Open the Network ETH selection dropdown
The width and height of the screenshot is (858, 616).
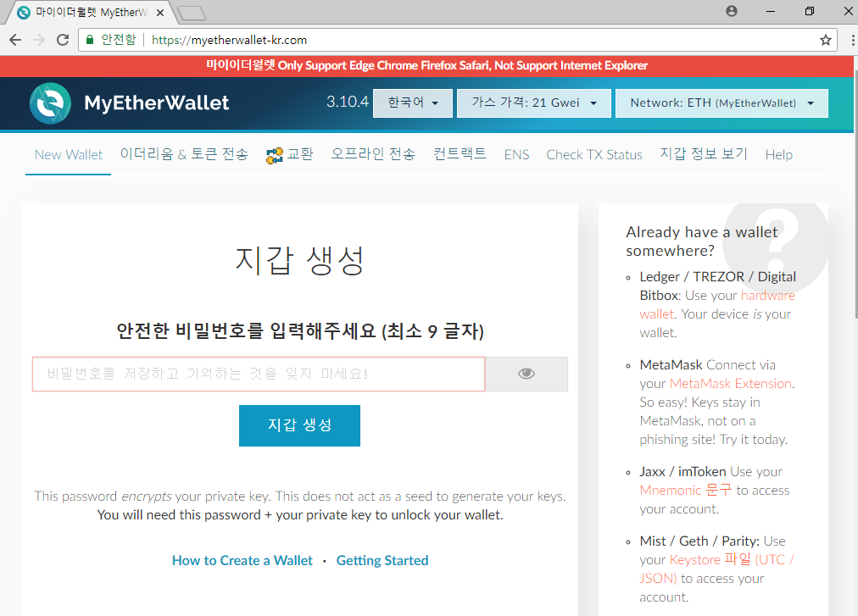[x=721, y=103]
